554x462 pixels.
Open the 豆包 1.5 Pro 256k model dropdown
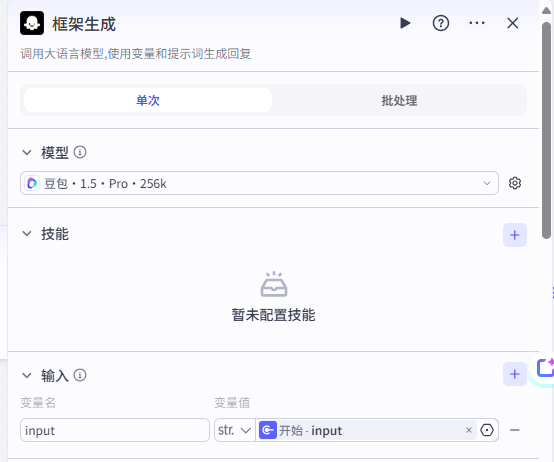[259, 183]
